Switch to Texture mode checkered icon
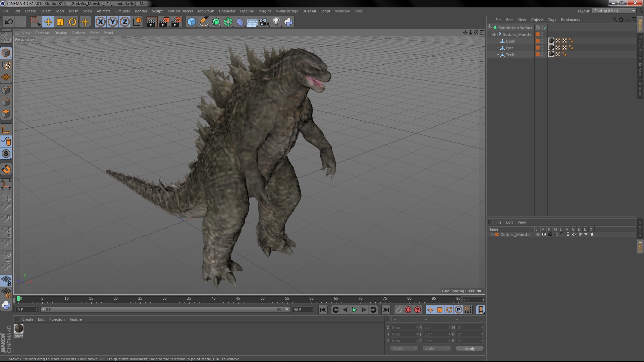The width and height of the screenshot is (644, 362). click(x=6, y=65)
